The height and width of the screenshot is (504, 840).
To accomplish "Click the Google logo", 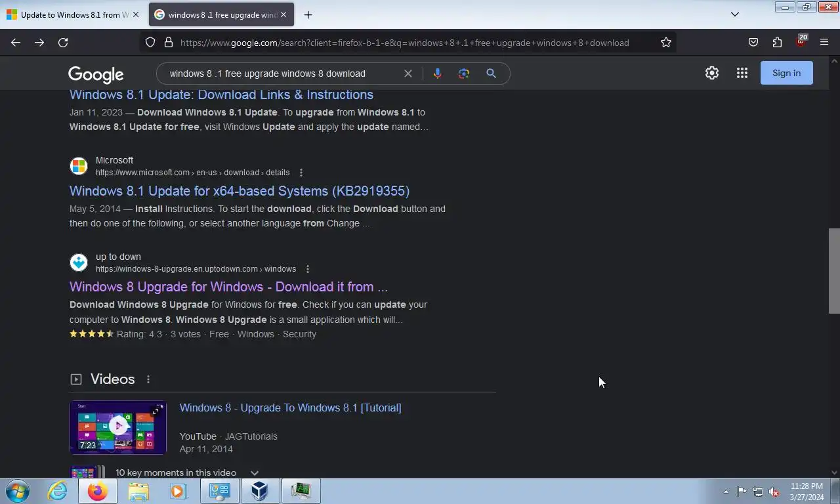I will tap(96, 74).
